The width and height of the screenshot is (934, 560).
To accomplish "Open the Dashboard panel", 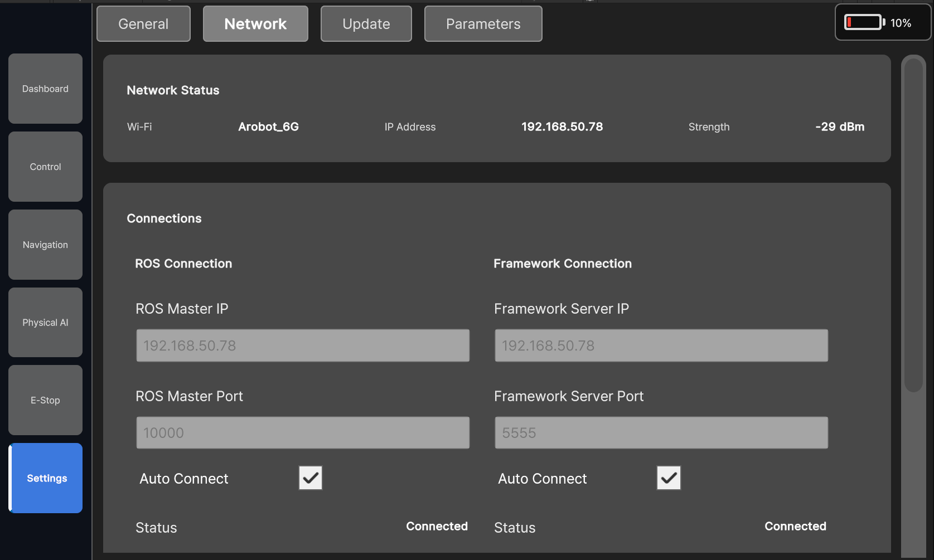I will tap(45, 88).
